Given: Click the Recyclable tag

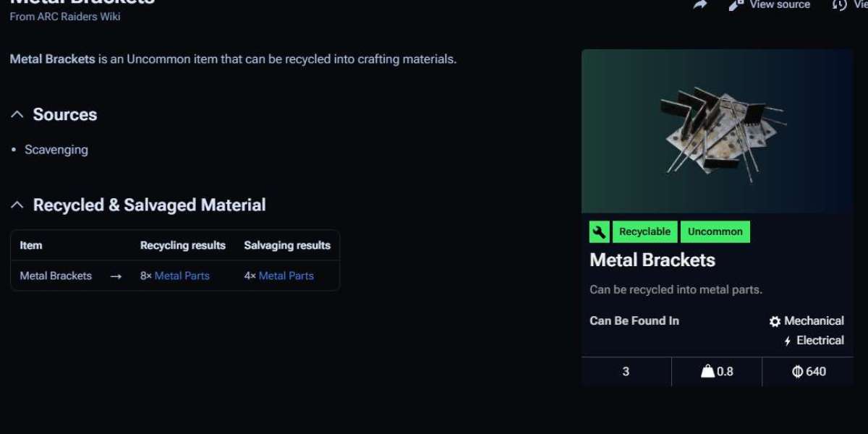Looking at the screenshot, I should pos(644,231).
